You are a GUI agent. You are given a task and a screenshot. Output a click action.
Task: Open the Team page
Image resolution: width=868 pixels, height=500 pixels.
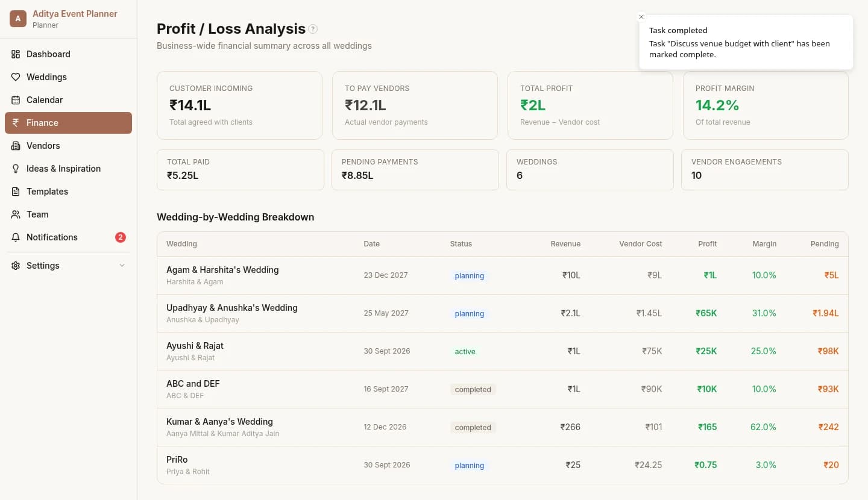pyautogui.click(x=68, y=214)
